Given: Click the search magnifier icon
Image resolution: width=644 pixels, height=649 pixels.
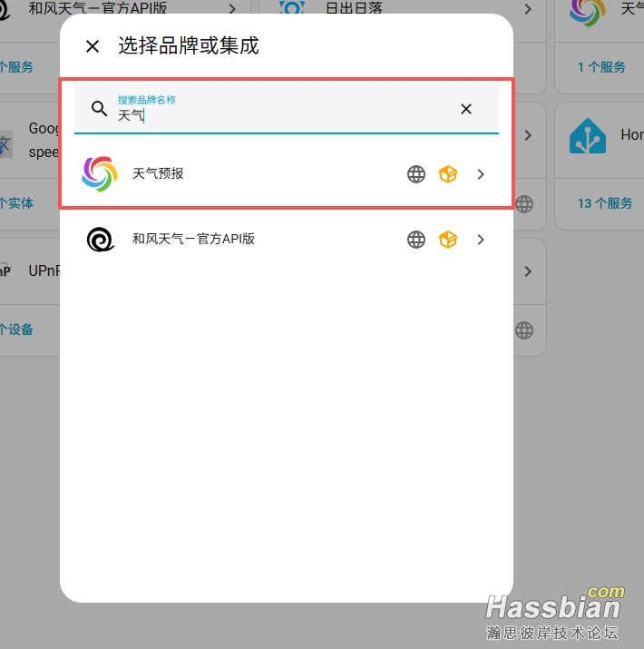Looking at the screenshot, I should pyautogui.click(x=99, y=109).
